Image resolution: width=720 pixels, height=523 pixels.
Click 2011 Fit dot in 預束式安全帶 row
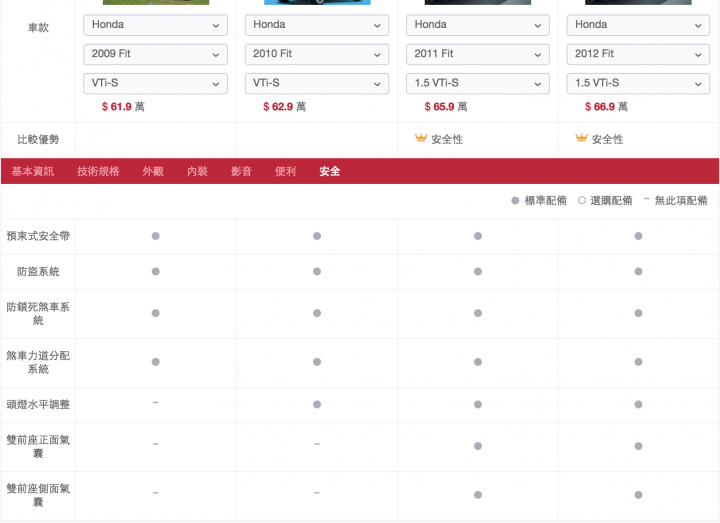pyautogui.click(x=478, y=236)
